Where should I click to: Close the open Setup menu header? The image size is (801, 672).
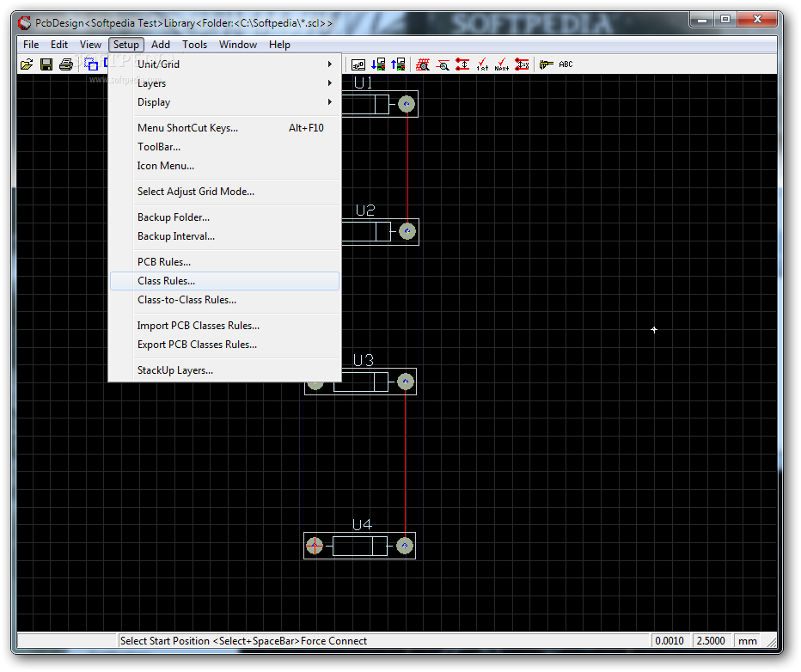tap(126, 45)
